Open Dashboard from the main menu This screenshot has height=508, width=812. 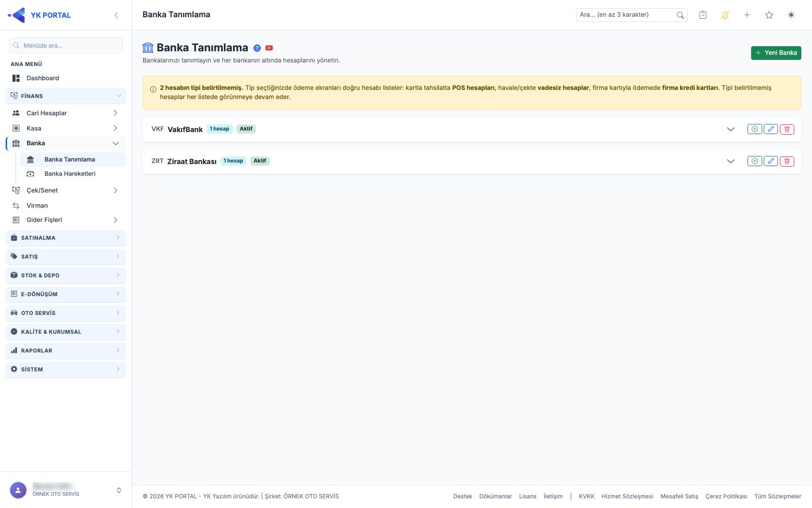66,78
